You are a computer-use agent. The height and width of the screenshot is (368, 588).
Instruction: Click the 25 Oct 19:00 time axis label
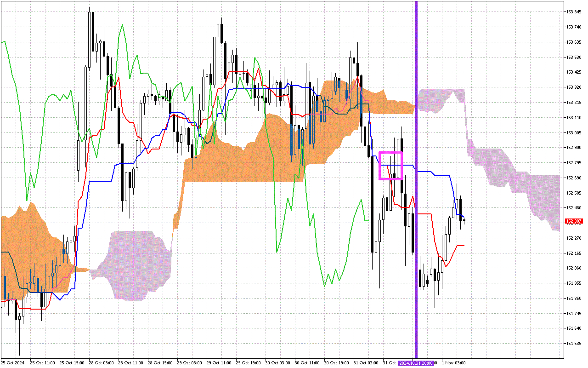(72, 363)
